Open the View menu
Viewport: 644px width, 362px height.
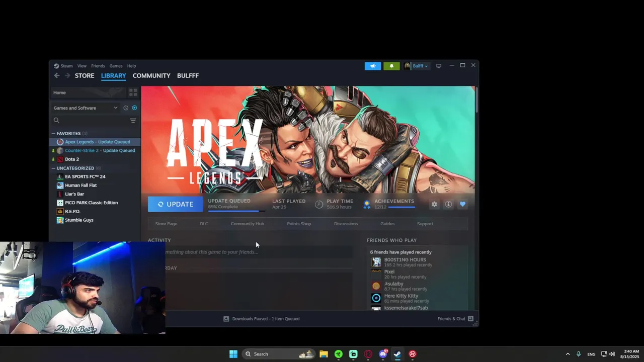pos(82,66)
